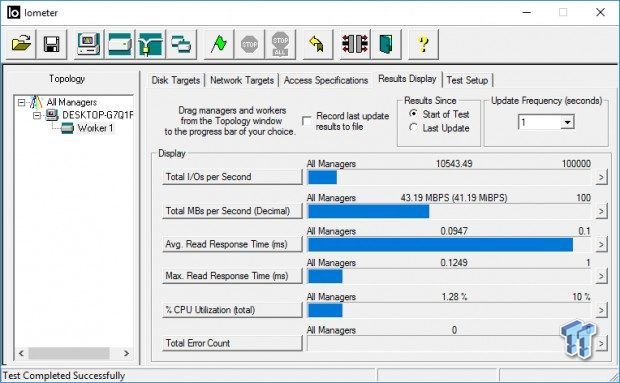Click the 1.28 % CPU value
The width and height of the screenshot is (620, 383).
(x=454, y=296)
